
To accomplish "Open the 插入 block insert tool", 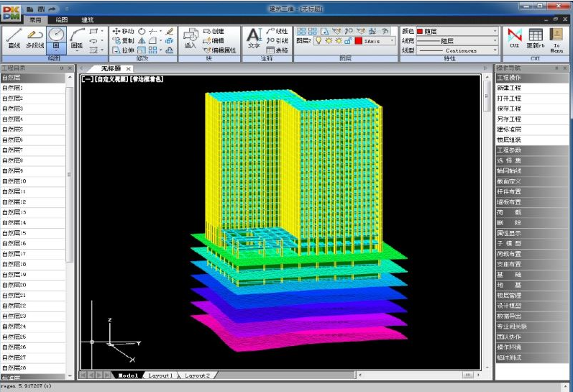I will [190, 38].
